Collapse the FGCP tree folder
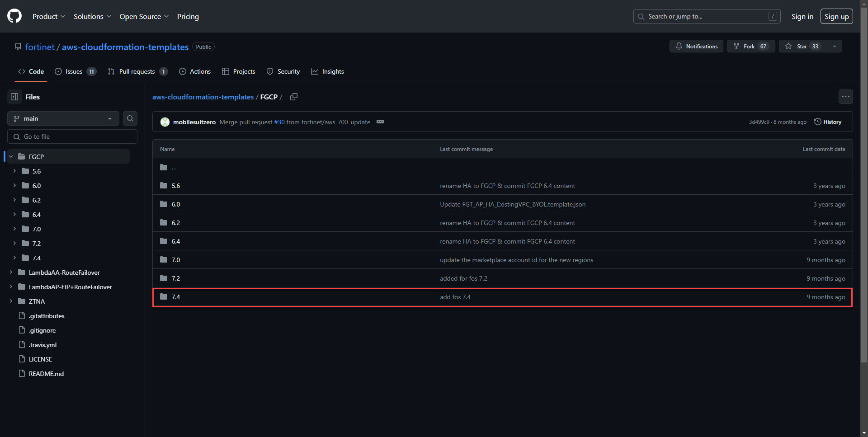This screenshot has height=437, width=868. click(11, 156)
